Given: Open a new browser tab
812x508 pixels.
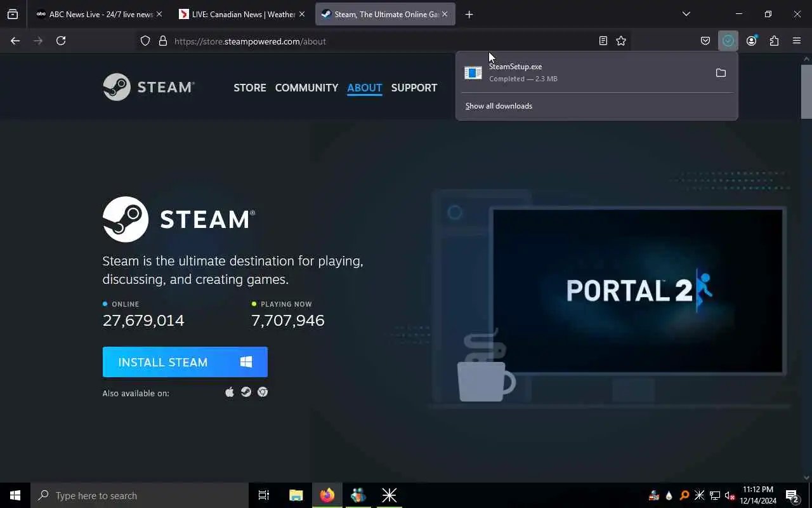Looking at the screenshot, I should [469, 14].
